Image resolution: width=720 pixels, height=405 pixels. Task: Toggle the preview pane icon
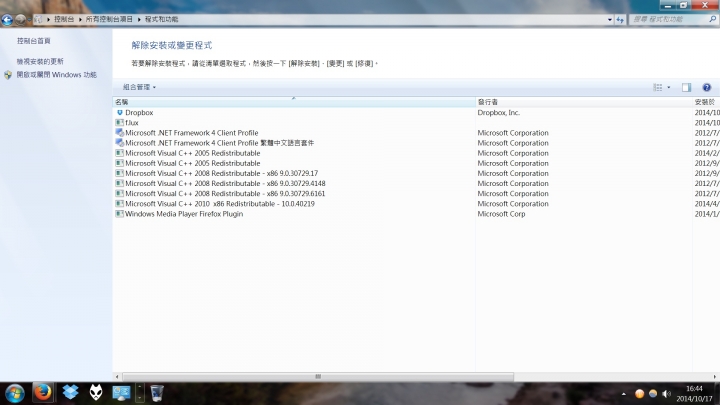point(686,87)
